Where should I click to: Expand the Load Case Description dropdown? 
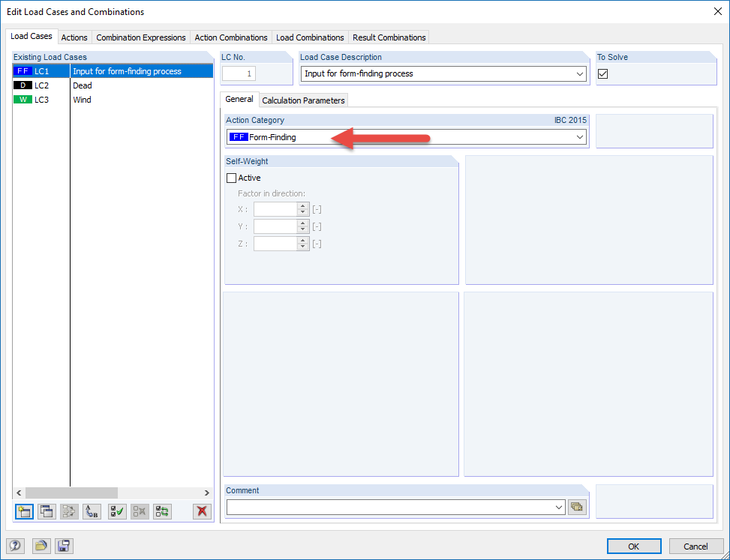(x=582, y=73)
